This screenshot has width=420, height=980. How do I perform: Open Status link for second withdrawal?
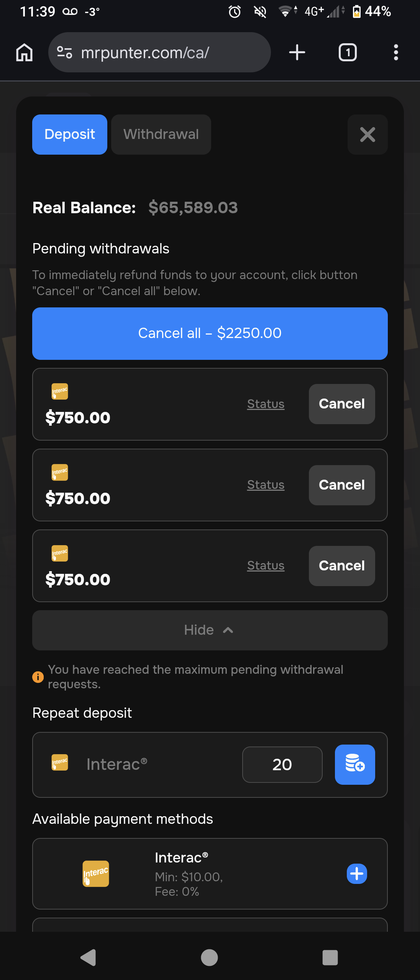point(266,485)
